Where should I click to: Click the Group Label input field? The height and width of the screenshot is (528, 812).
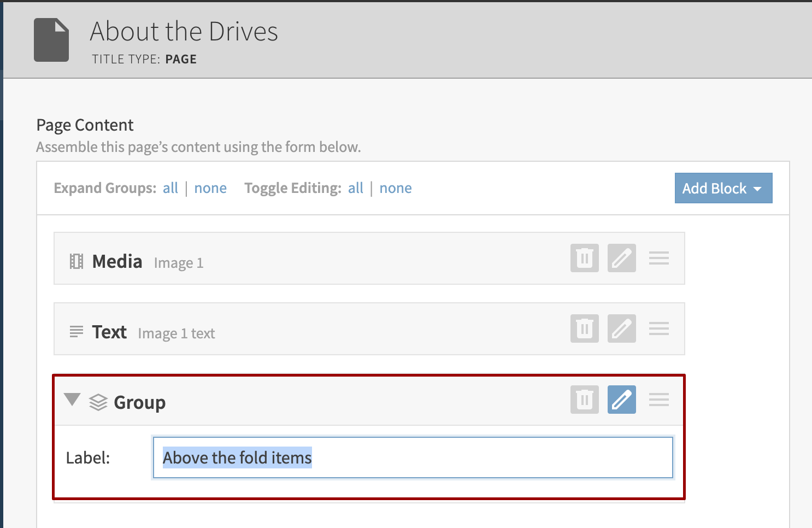(x=413, y=457)
